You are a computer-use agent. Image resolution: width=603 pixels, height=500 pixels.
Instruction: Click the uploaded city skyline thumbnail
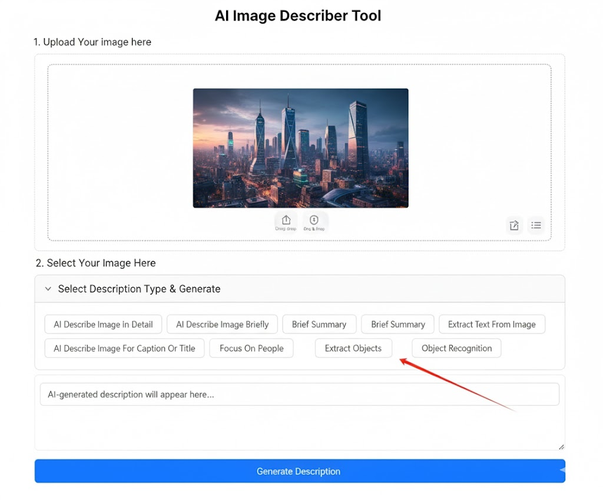(x=300, y=148)
